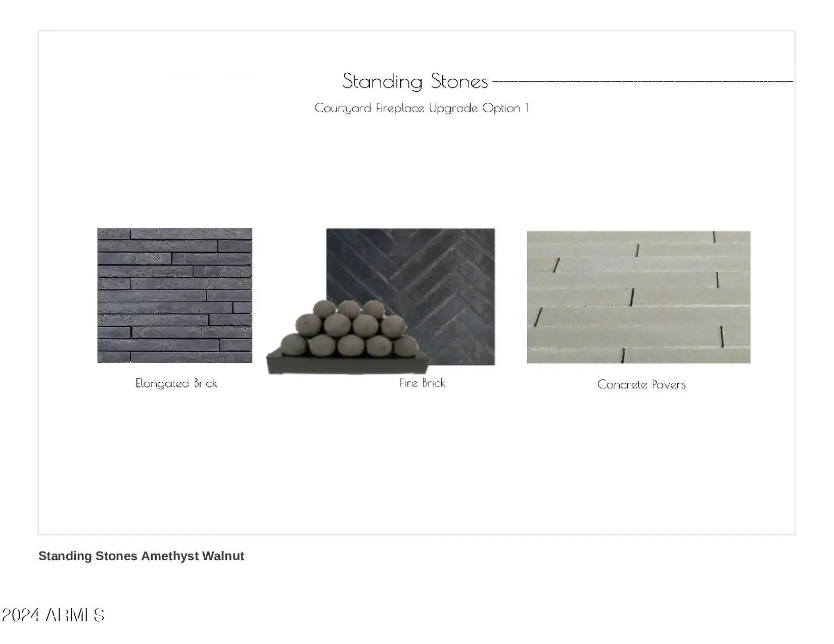Click the horizontal rule beside the heading

(642, 81)
